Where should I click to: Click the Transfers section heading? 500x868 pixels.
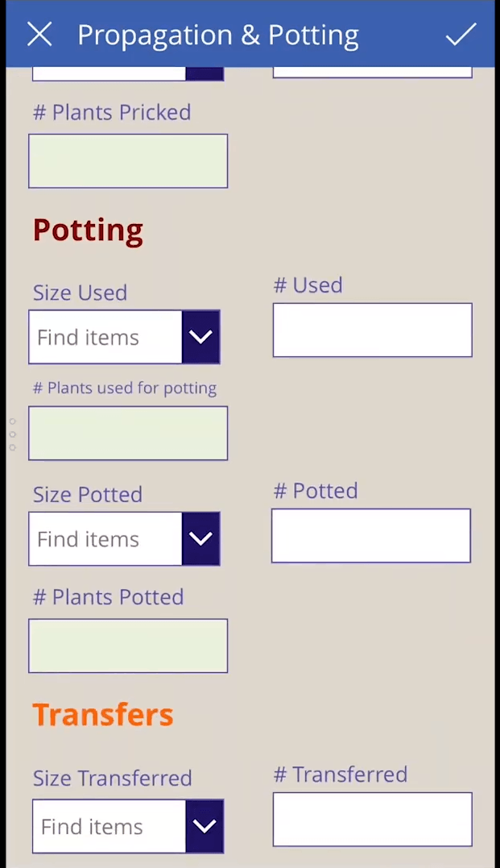click(103, 714)
